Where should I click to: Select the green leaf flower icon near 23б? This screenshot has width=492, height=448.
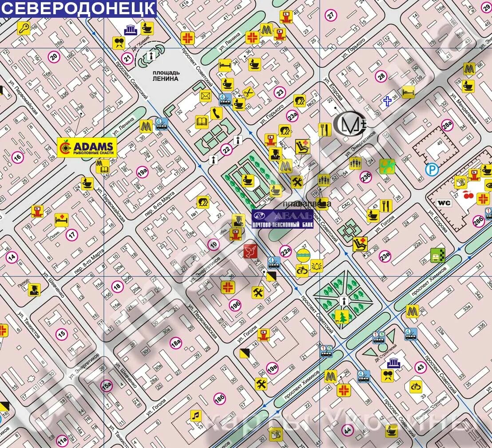pos(387,166)
